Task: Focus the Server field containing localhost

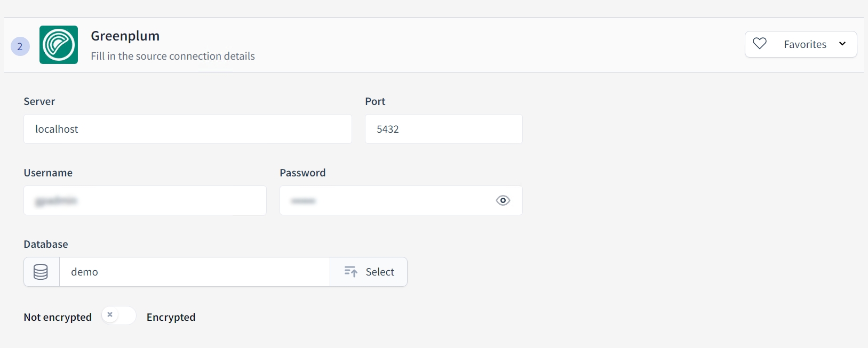Action: click(187, 129)
